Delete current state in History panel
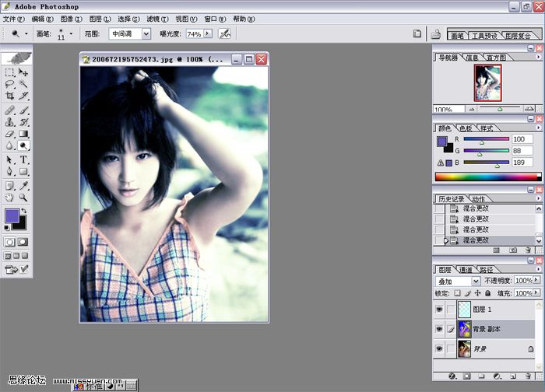Viewport: 545px width, 392px height. (x=529, y=250)
